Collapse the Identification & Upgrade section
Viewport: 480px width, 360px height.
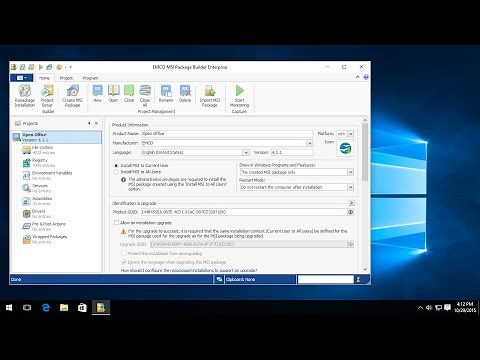[x=351, y=203]
